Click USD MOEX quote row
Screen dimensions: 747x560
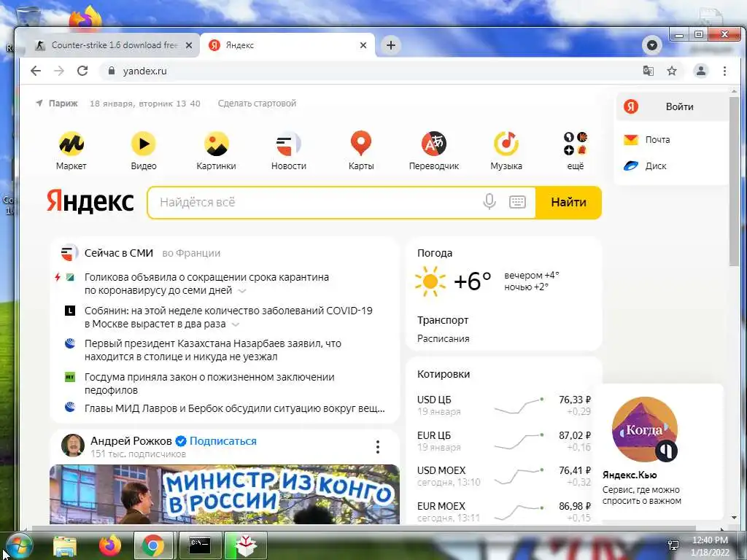(x=503, y=476)
